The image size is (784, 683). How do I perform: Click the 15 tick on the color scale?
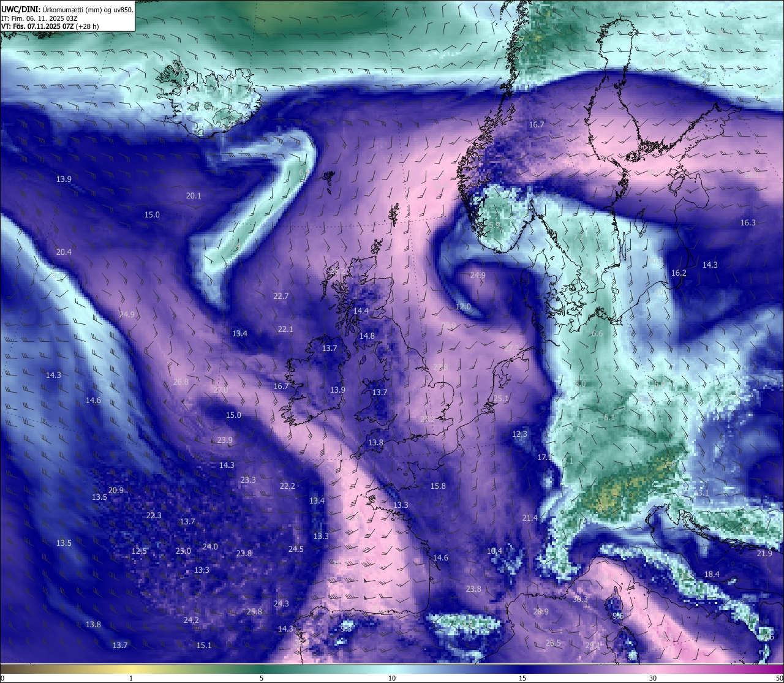click(x=522, y=678)
